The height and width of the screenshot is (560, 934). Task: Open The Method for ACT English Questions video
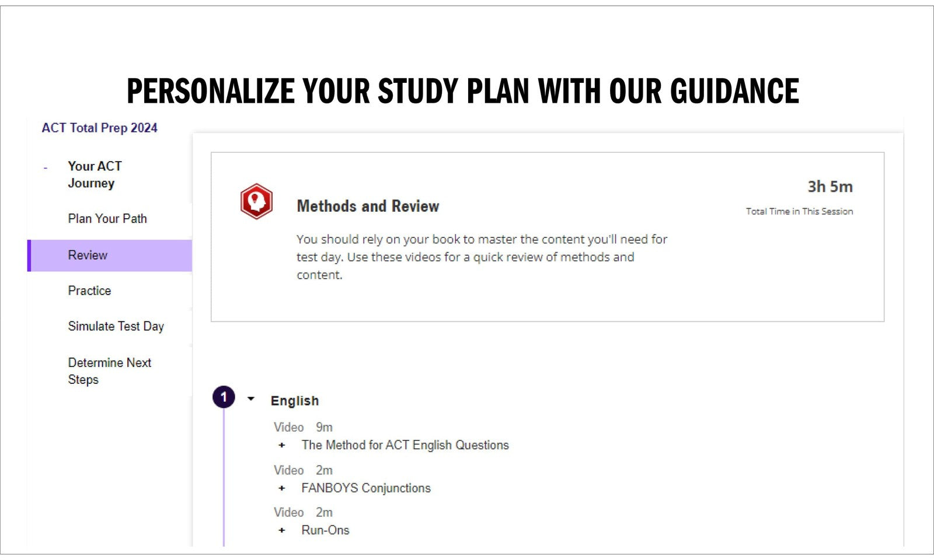click(405, 445)
